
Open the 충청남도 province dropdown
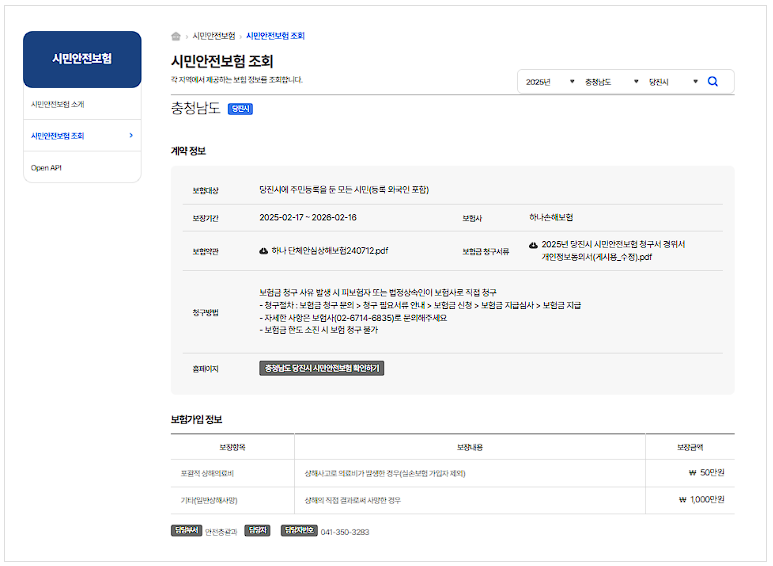coord(611,82)
